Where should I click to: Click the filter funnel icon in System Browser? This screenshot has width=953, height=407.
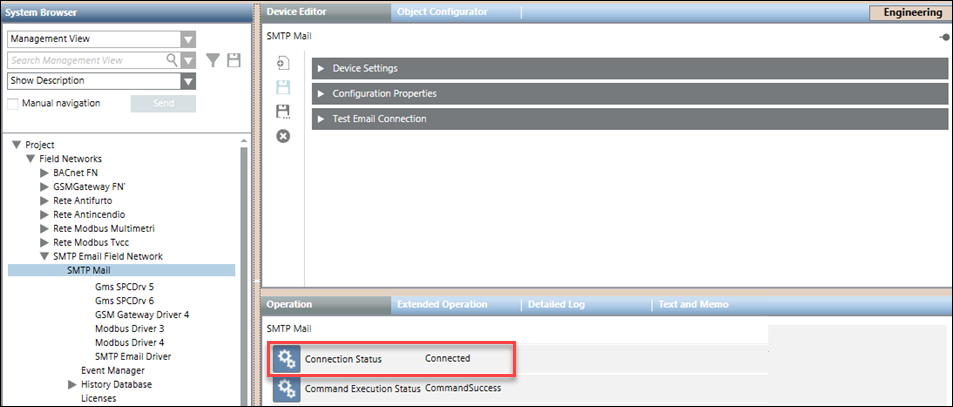tap(213, 61)
